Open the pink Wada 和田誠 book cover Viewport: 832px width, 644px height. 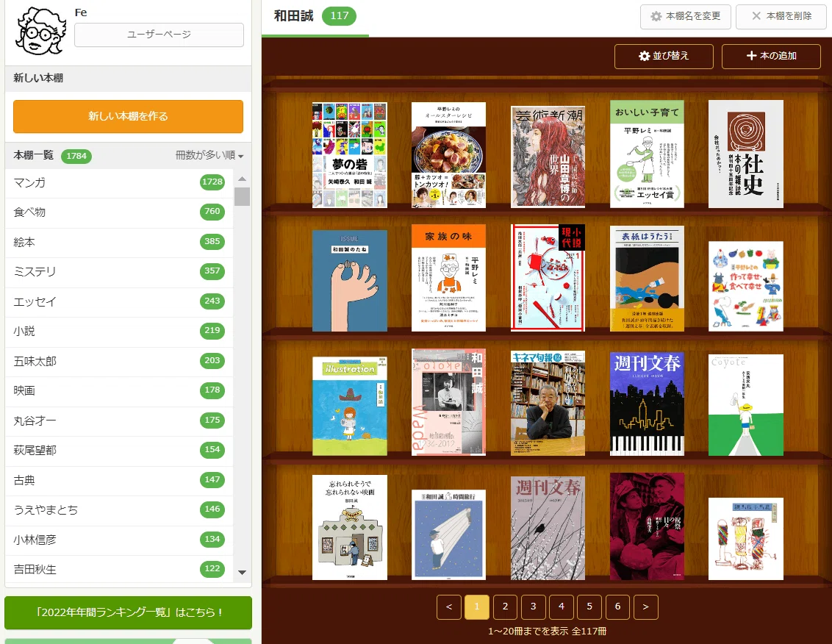click(x=448, y=402)
